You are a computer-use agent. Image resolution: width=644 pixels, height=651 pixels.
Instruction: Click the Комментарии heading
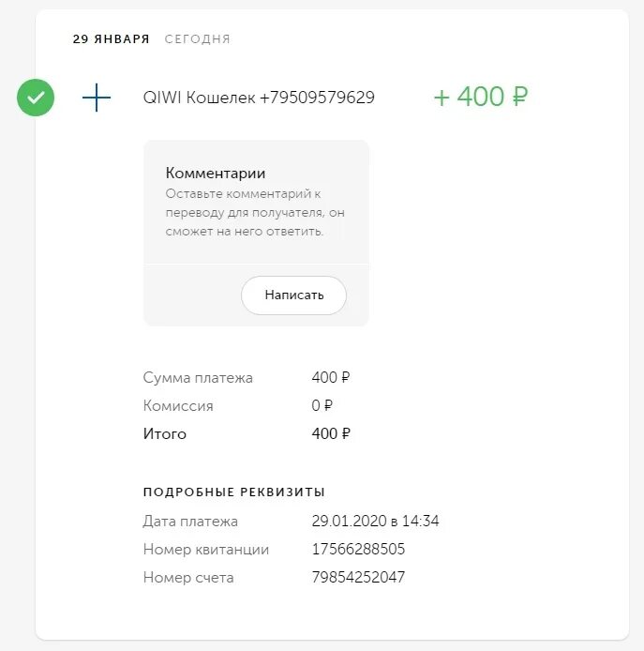(x=216, y=174)
